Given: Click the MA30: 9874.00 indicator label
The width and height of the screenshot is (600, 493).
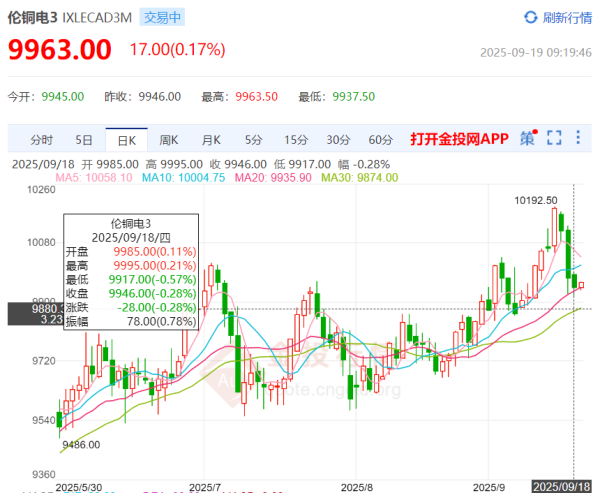Looking at the screenshot, I should (x=360, y=178).
